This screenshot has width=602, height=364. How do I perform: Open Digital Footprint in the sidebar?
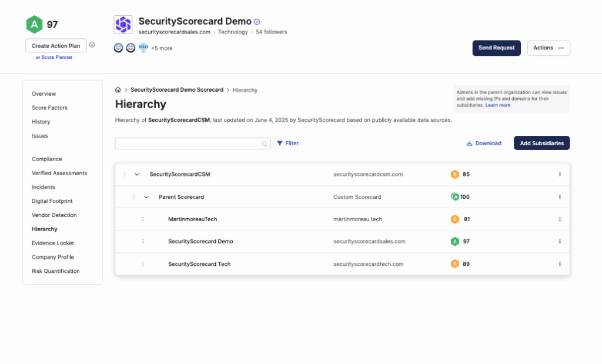52,201
